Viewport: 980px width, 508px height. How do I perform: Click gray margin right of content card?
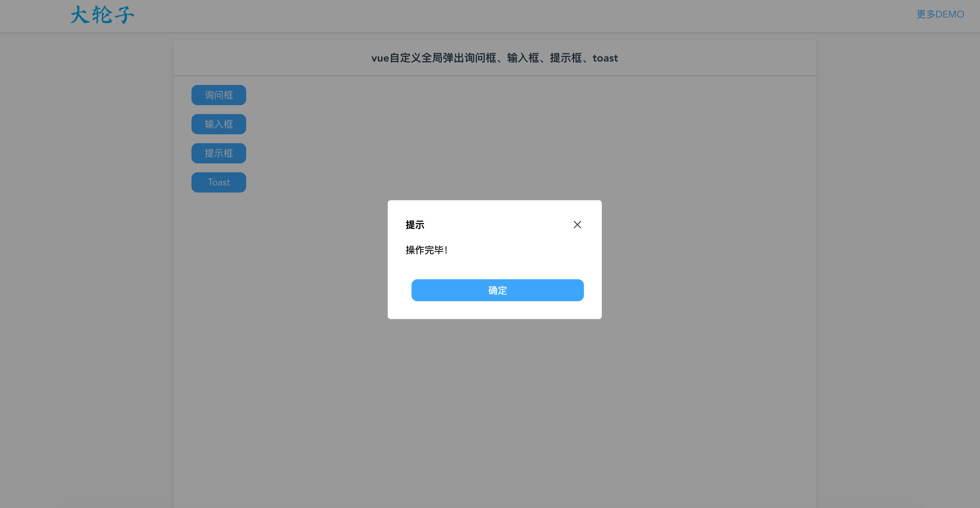click(898, 266)
